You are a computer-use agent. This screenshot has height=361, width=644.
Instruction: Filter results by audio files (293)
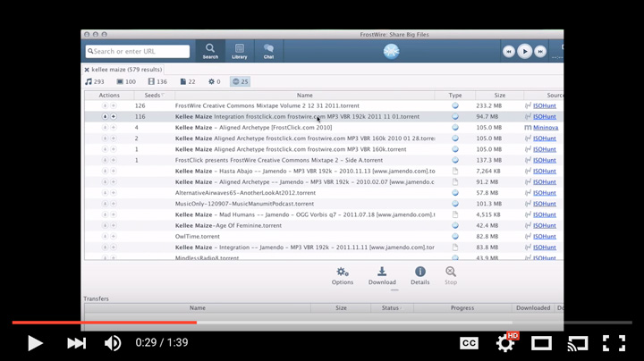95,81
